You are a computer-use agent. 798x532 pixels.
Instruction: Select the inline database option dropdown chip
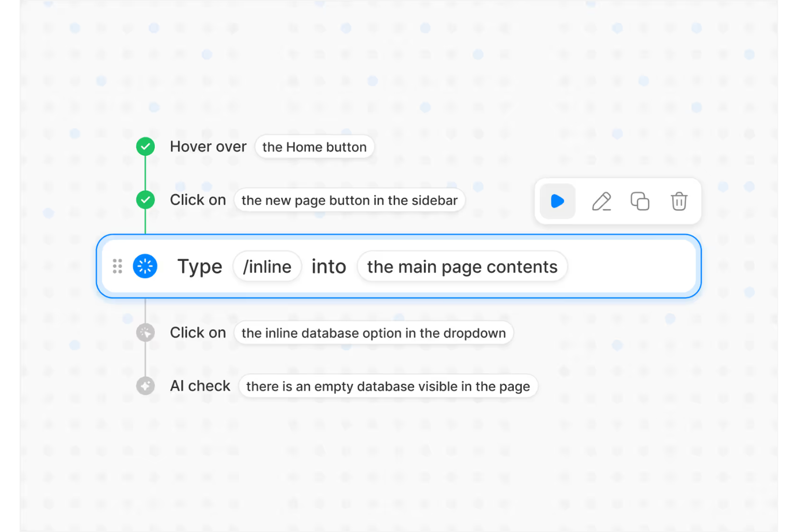pyautogui.click(x=374, y=333)
